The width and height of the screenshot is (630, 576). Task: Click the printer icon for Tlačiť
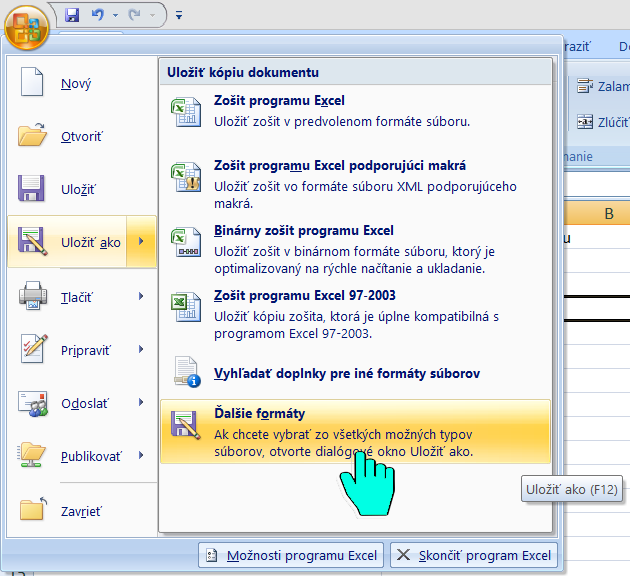click(x=33, y=296)
